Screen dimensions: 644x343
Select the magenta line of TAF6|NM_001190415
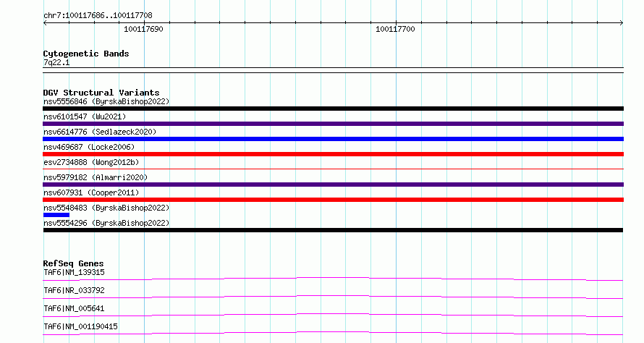coord(333,333)
